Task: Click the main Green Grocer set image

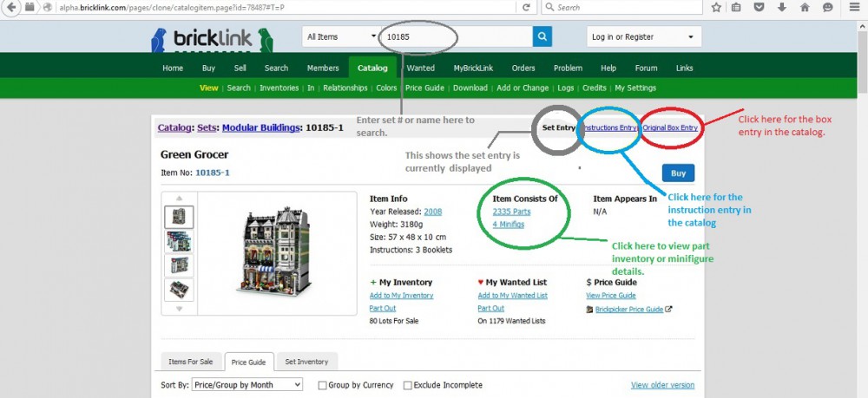Action: pos(274,251)
